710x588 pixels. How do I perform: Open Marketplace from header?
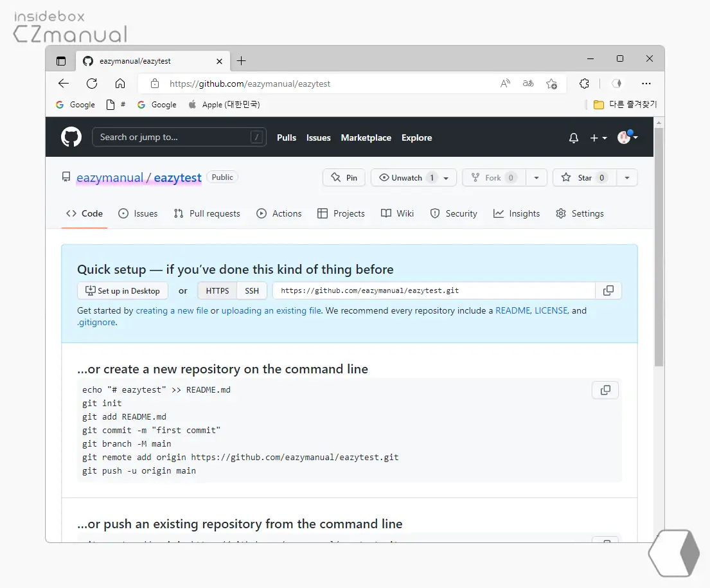pos(366,138)
